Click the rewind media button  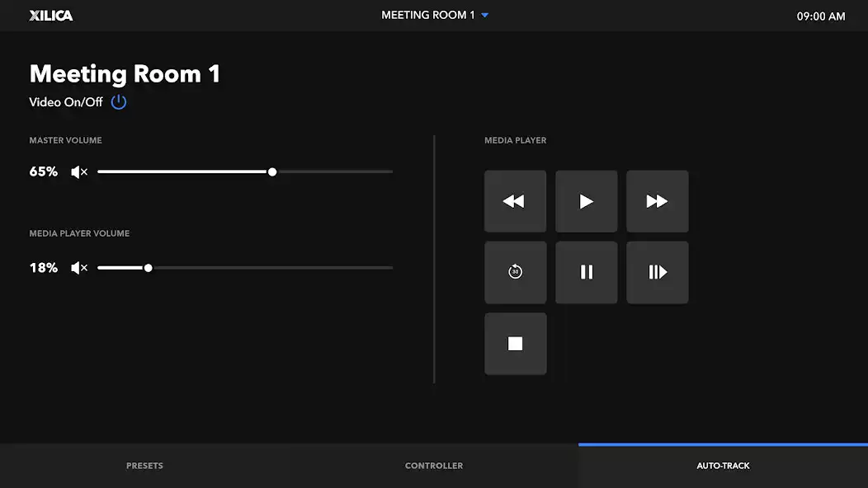515,201
